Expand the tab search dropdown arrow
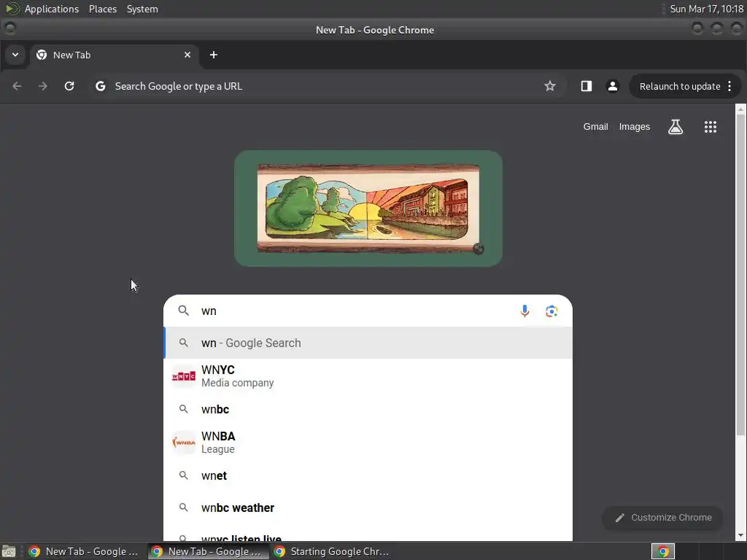Screen dimensions: 747x560 [x=15, y=55]
